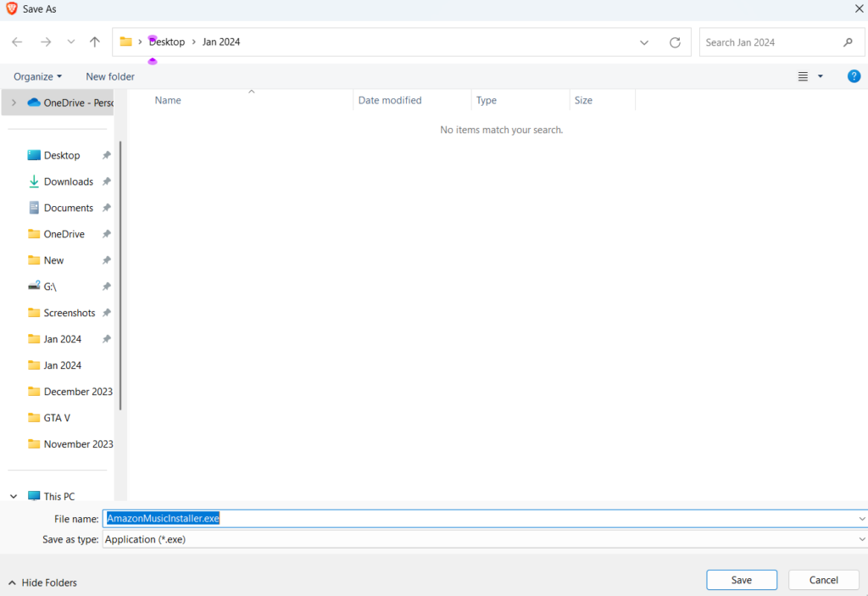This screenshot has height=596, width=868.
Task: Click the Save button
Action: click(x=741, y=580)
